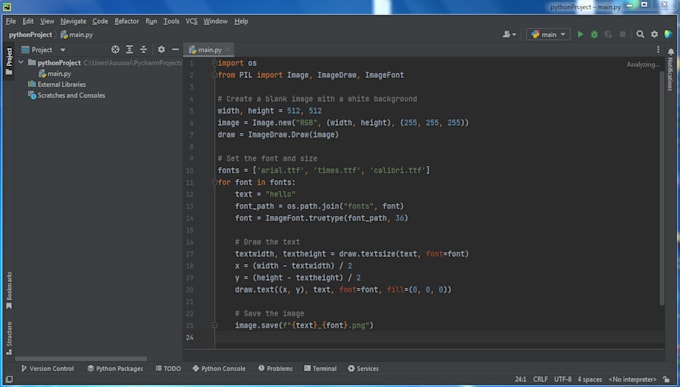680x387 pixels.
Task: Open the View menu
Action: tap(47, 21)
